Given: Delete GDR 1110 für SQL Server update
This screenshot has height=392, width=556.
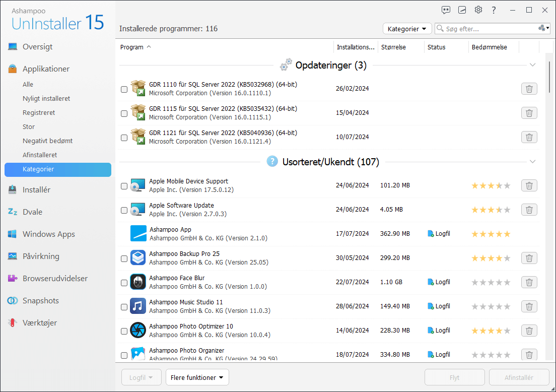Looking at the screenshot, I should (529, 89).
